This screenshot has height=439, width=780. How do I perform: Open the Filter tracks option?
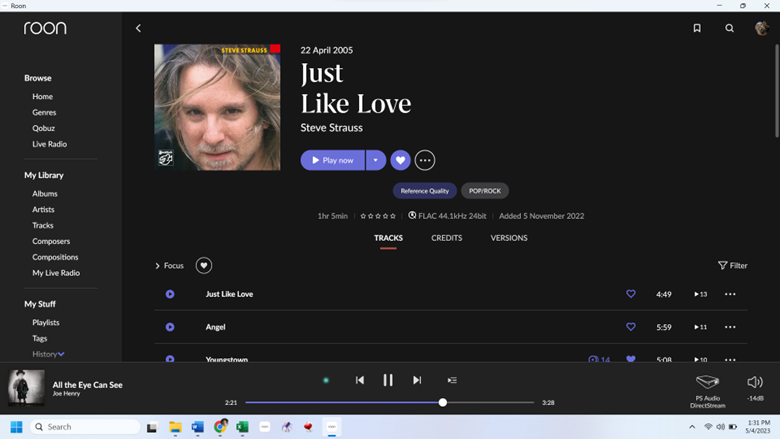733,265
